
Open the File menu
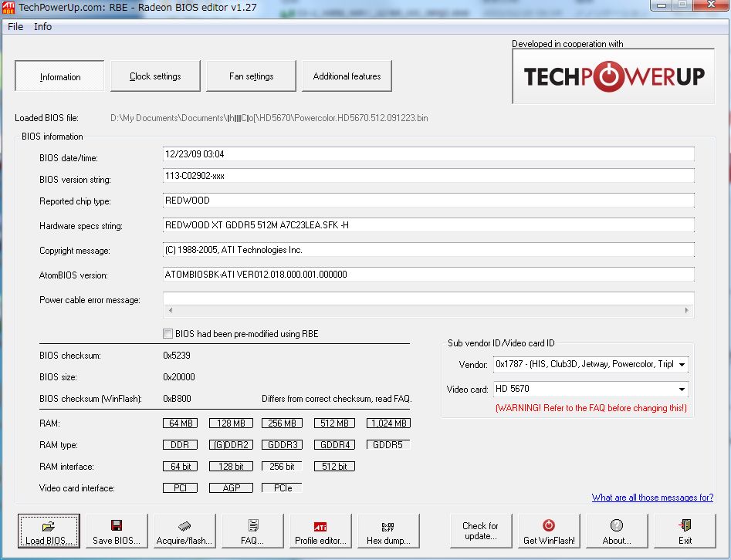[15, 26]
